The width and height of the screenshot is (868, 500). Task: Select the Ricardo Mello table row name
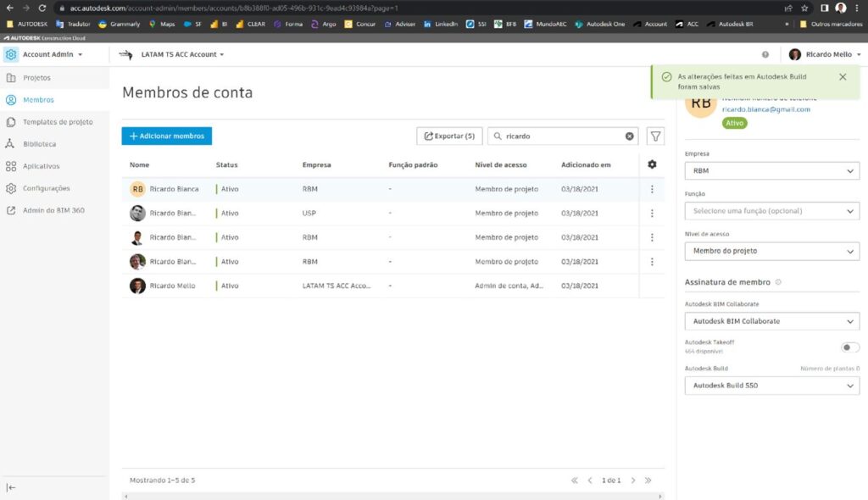coord(172,286)
